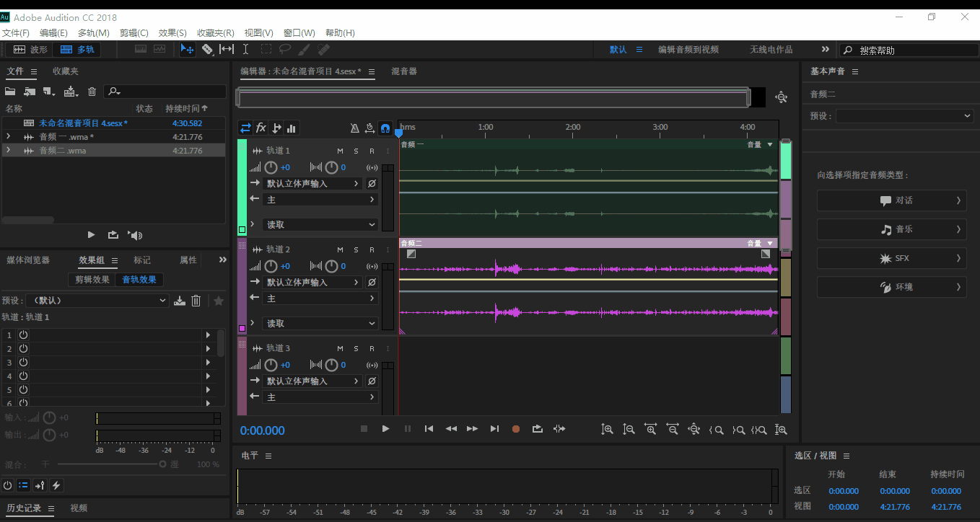980x522 pixels.
Task: Toggle power for effects slot 3
Action: [x=23, y=362]
